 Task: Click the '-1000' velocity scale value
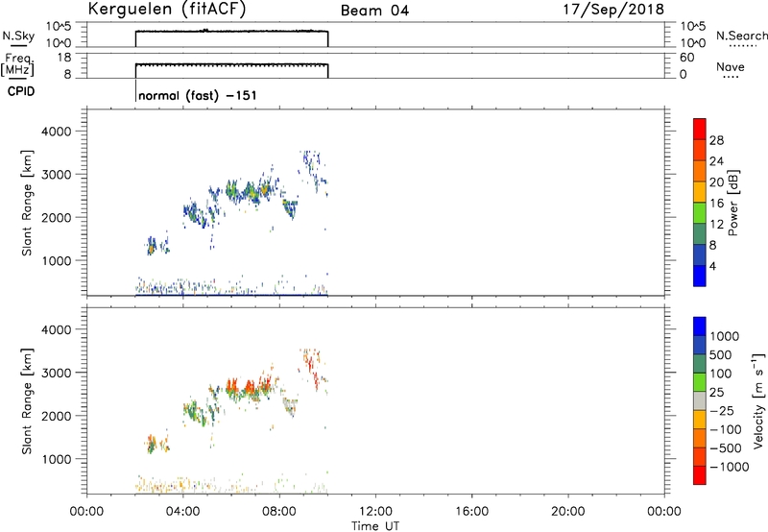click(x=730, y=467)
